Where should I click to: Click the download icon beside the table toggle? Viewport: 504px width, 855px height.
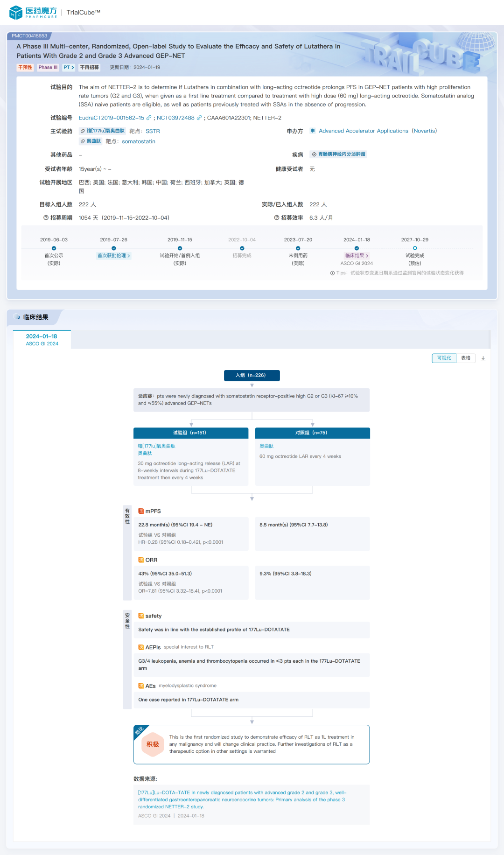[483, 358]
